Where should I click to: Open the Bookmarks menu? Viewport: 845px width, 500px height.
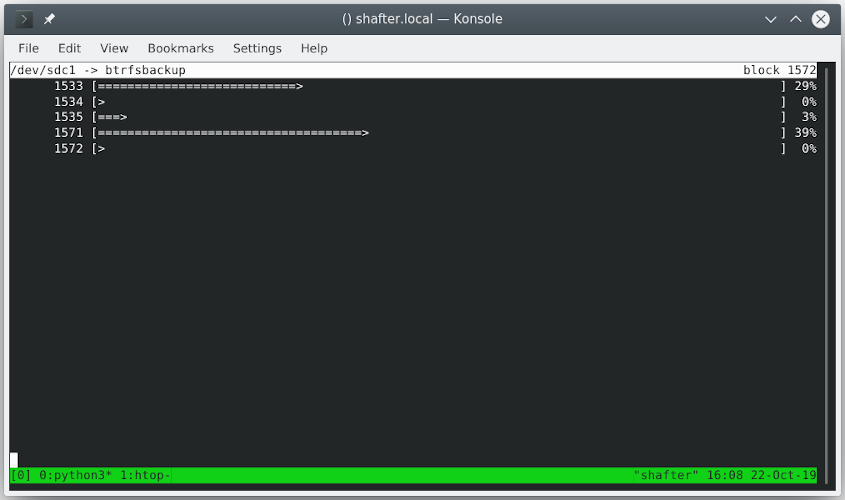pos(181,48)
